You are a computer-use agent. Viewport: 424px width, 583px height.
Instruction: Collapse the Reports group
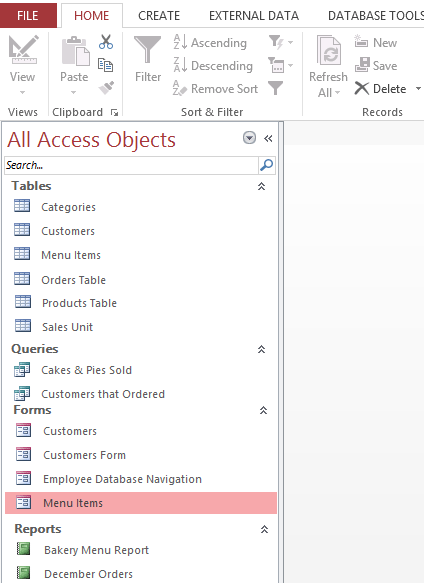264,529
